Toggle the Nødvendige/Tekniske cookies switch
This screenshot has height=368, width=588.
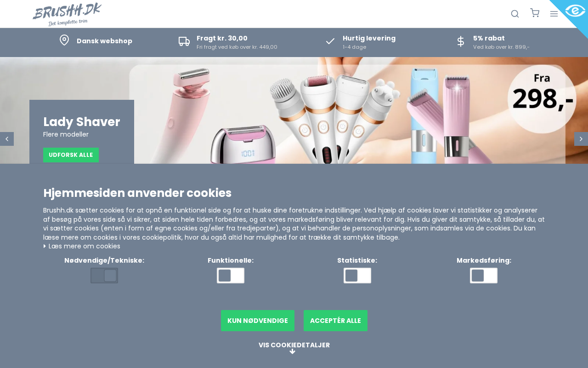(x=104, y=276)
